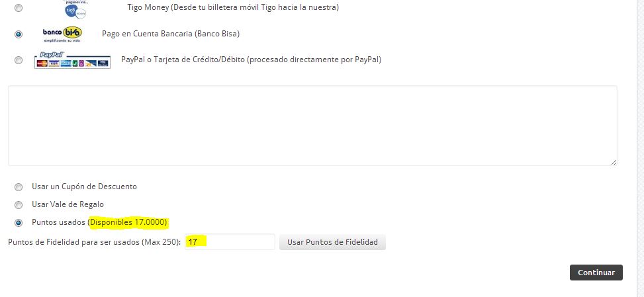Click the PayPal credit cards logo
Viewport: 644px width, 297px height.
point(72,60)
